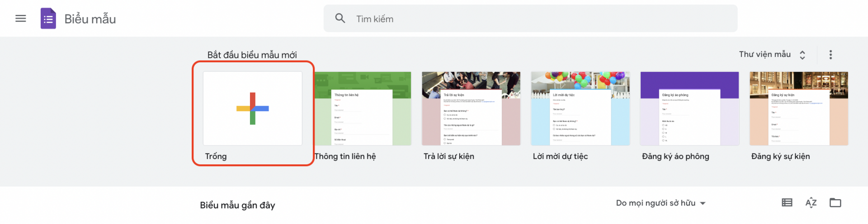Open the Trả lời sự kiện template thumbnail
Image resolution: width=868 pixels, height=224 pixels.
coord(471,108)
